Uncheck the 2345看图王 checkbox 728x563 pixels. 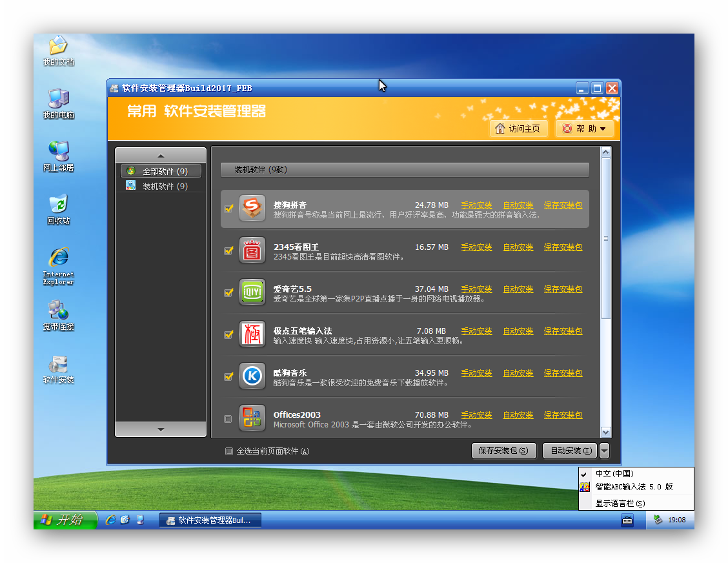coord(228,251)
